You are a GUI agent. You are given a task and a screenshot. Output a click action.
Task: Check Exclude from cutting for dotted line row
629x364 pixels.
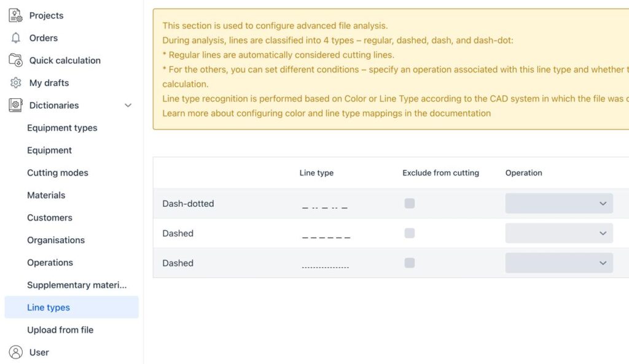pyautogui.click(x=410, y=263)
